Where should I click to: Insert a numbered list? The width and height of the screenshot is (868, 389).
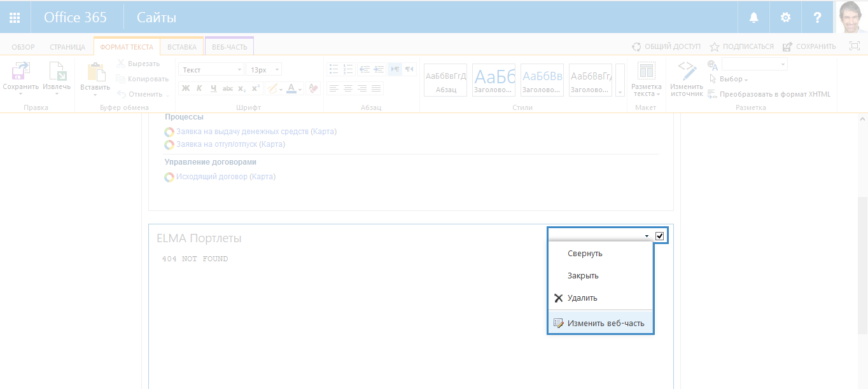pos(347,69)
